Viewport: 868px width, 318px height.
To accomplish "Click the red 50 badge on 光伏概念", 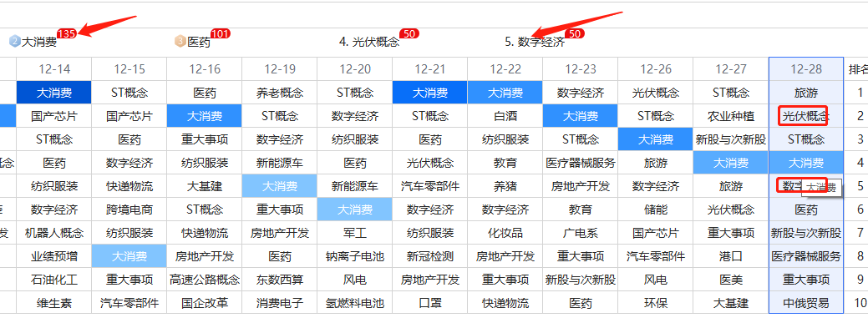I will point(409,33).
